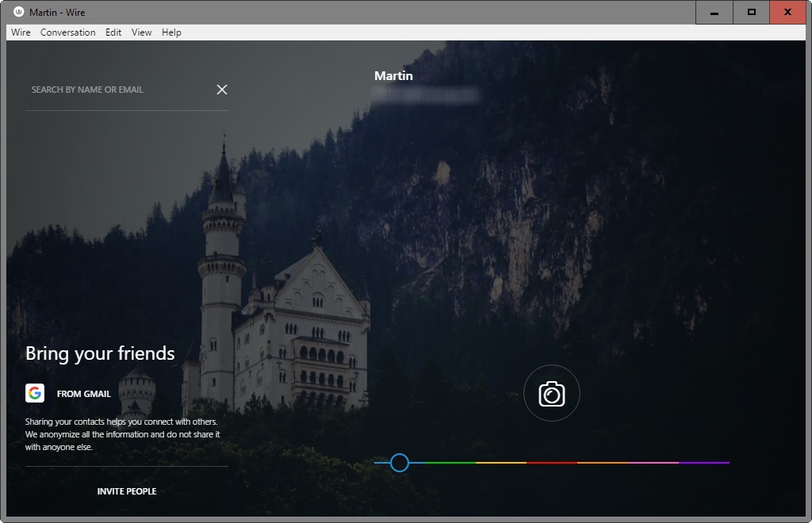812x523 pixels.
Task: Open the Edit menu
Action: (x=113, y=32)
